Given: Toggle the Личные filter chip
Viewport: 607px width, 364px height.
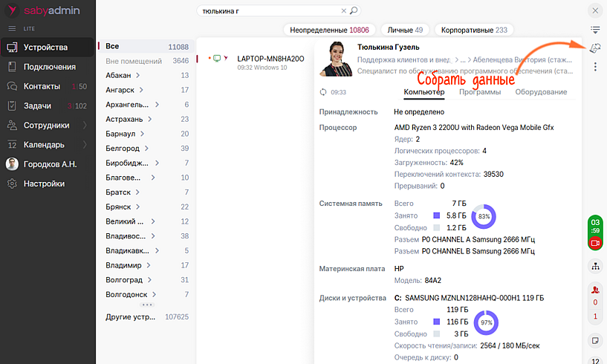Looking at the screenshot, I should coord(405,30).
